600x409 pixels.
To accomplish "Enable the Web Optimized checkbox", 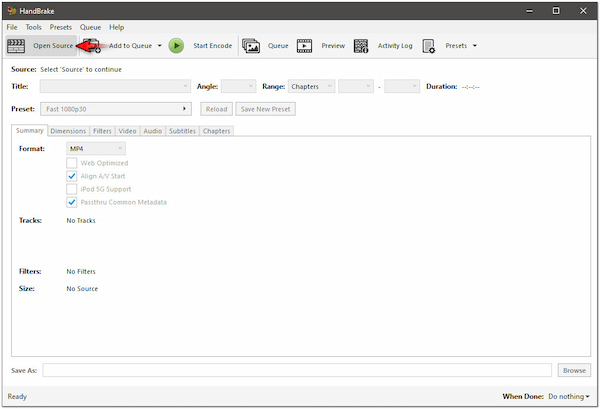I will (x=72, y=163).
